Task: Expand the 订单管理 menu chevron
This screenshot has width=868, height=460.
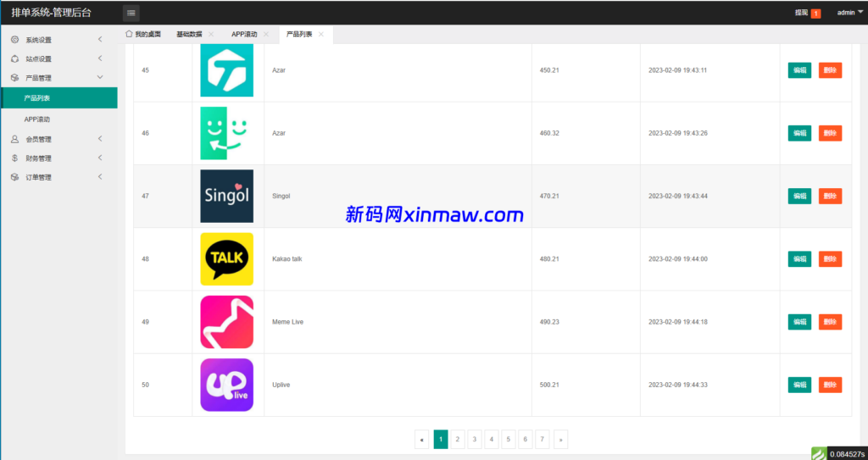Action: tap(100, 177)
